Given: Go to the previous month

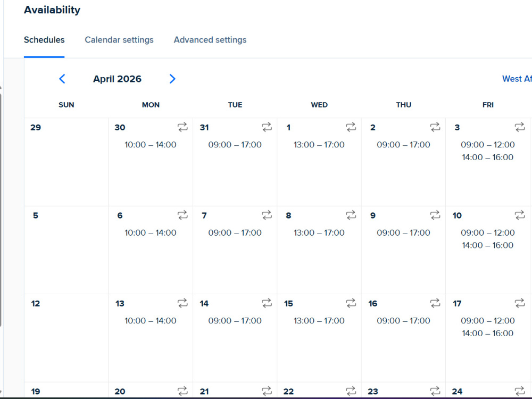Looking at the screenshot, I should (x=62, y=79).
